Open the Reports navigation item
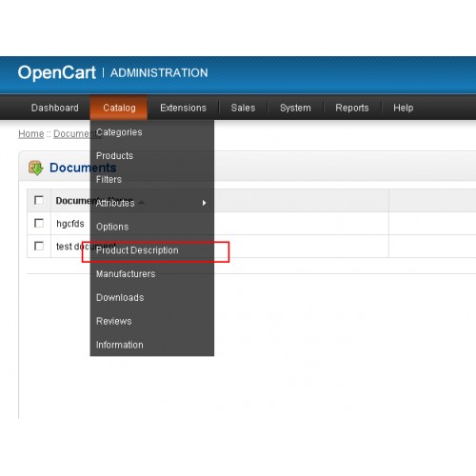Image resolution: width=476 pixels, height=476 pixels. [x=352, y=108]
